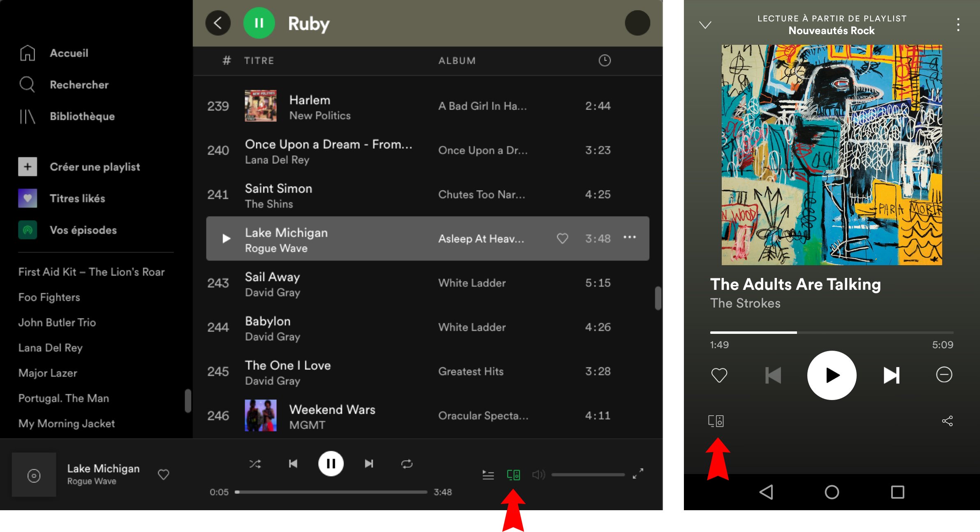This screenshot has height=532, width=980.
Task: Pause playback in the bottom desktop player
Action: click(331, 464)
